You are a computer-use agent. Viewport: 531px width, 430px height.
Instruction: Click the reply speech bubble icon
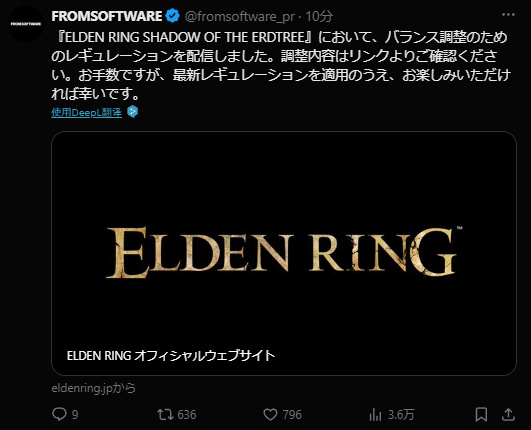[x=59, y=414]
